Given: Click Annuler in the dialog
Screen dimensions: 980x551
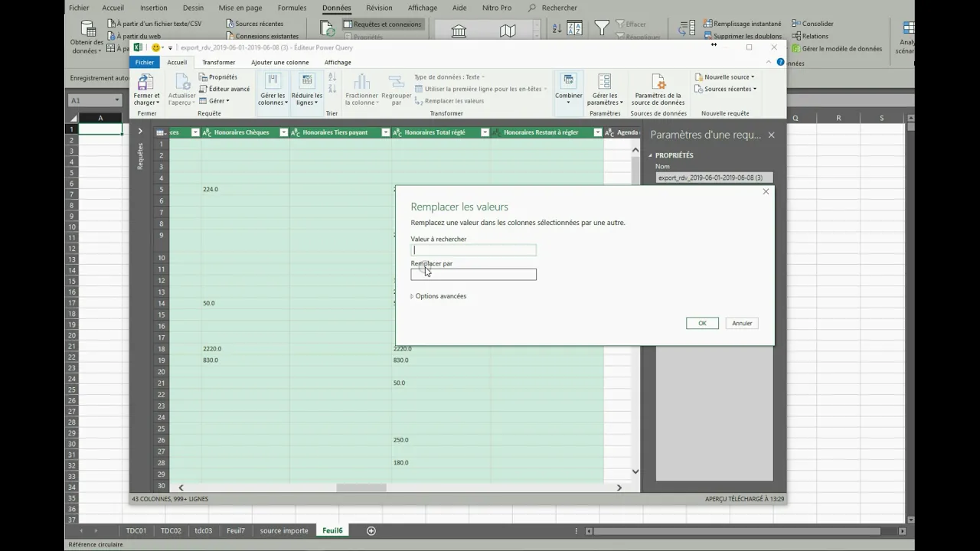Looking at the screenshot, I should 742,323.
